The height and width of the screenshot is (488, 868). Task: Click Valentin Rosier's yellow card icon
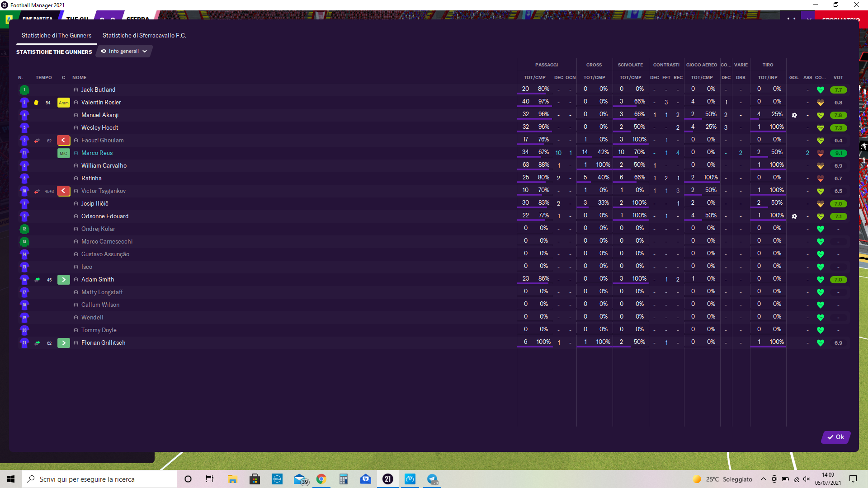pyautogui.click(x=36, y=103)
